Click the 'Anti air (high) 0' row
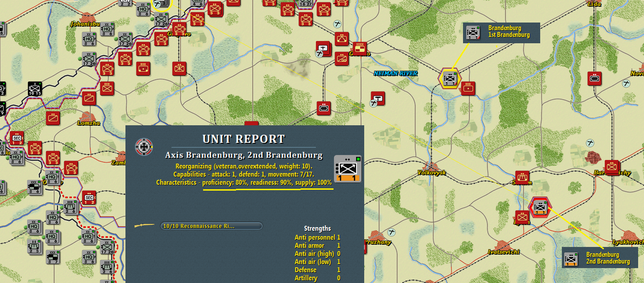The width and height of the screenshot is (644, 283). [317, 254]
